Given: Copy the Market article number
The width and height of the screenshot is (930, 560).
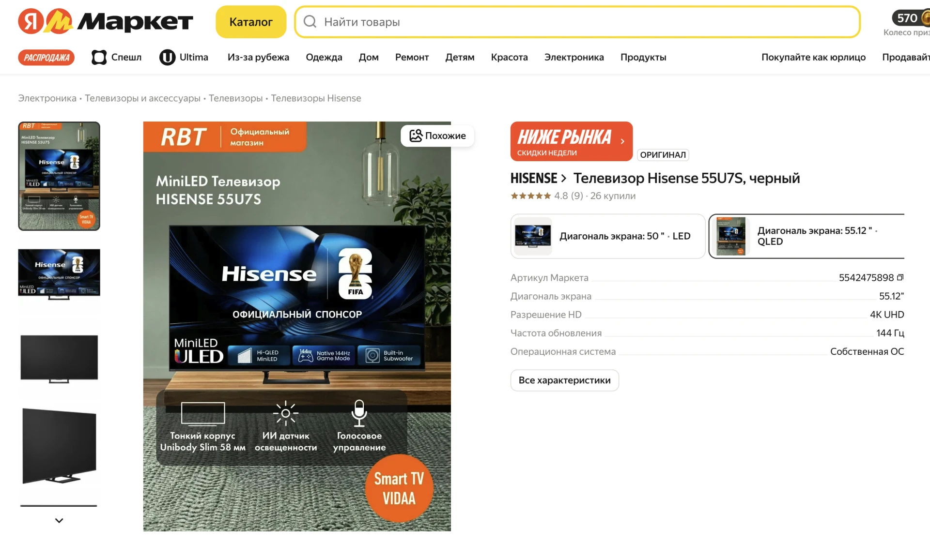Looking at the screenshot, I should tap(900, 277).
